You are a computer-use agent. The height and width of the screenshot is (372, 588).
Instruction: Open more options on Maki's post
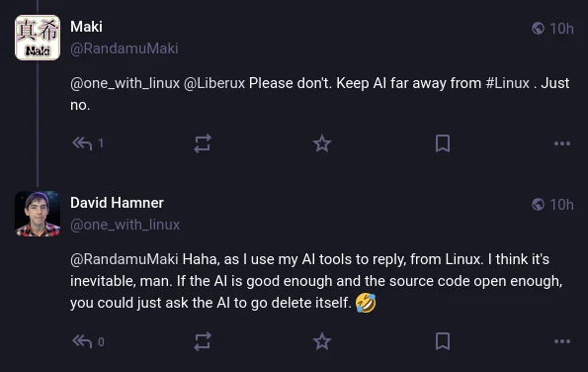(562, 143)
